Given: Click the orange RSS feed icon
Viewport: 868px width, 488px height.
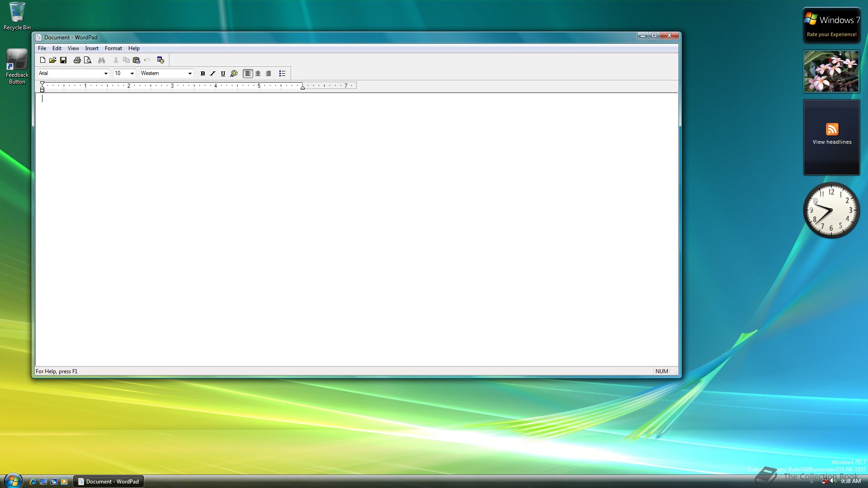Looking at the screenshot, I should coord(832,129).
